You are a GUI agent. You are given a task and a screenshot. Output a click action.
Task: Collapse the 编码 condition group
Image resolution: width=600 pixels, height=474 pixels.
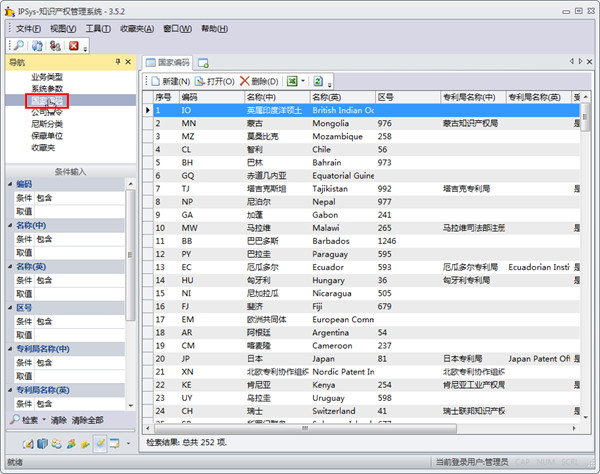[10, 184]
